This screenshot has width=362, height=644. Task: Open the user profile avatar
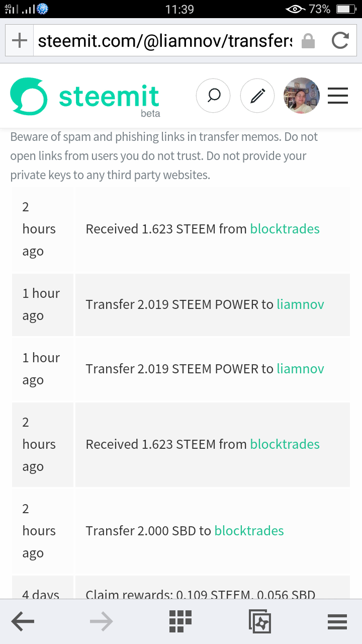[302, 95]
